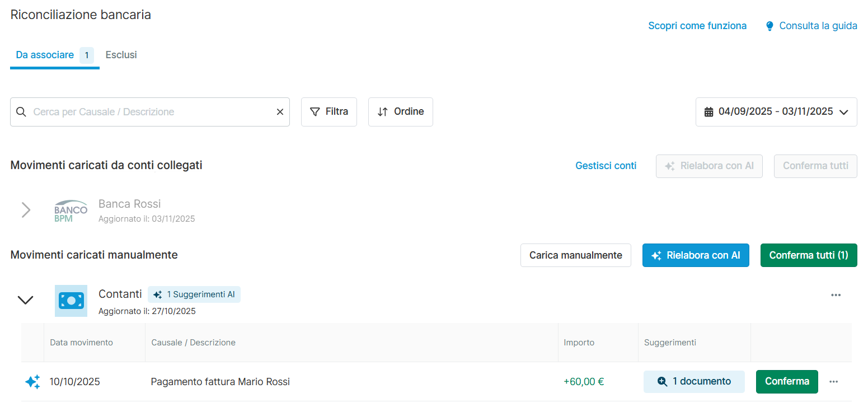Open the Filtra filter options
Image resolution: width=868 pixels, height=412 pixels.
[329, 112]
